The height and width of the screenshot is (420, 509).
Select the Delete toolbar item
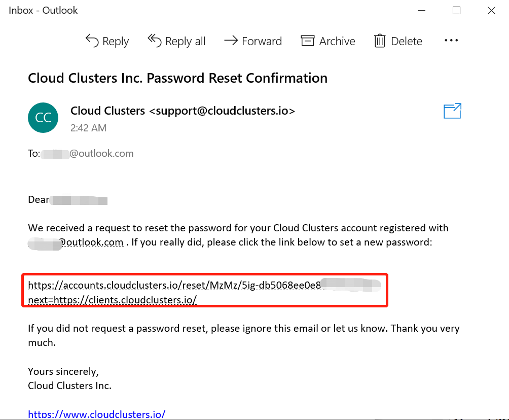coord(397,41)
